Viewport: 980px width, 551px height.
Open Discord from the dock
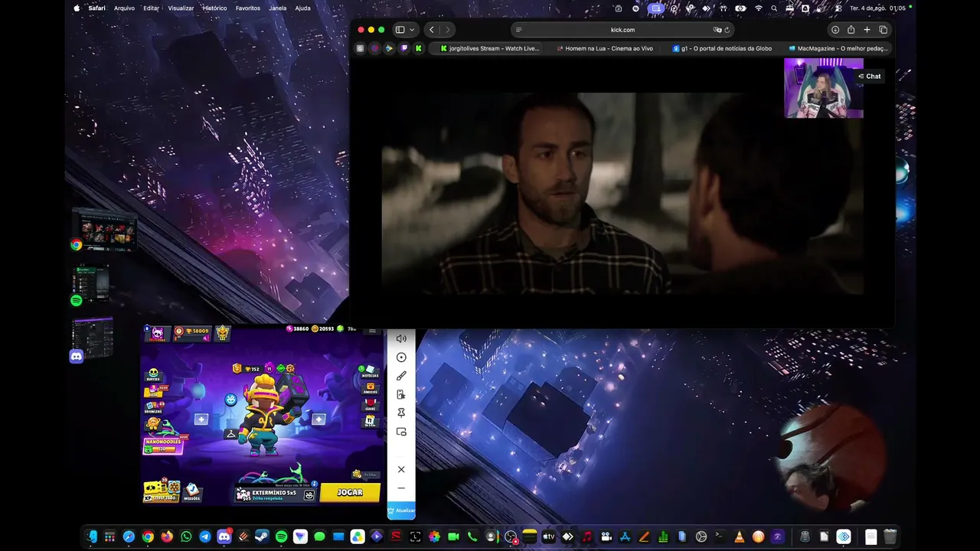point(224,536)
